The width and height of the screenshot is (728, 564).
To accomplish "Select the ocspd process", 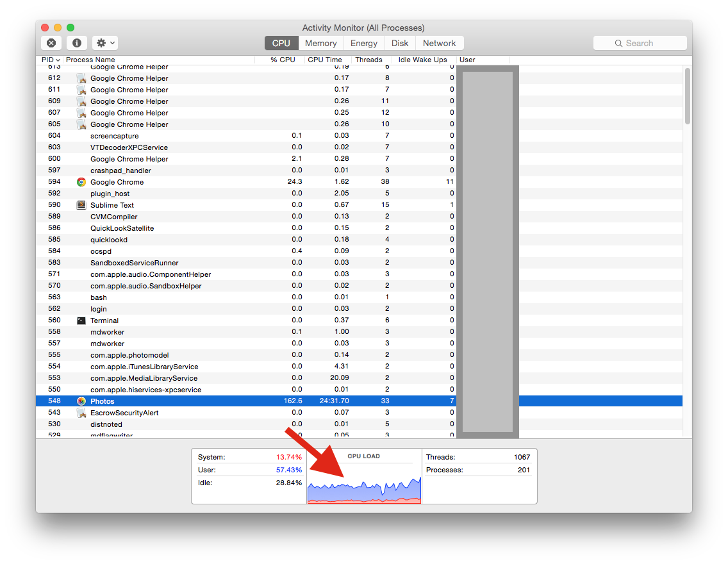I will coord(359,251).
